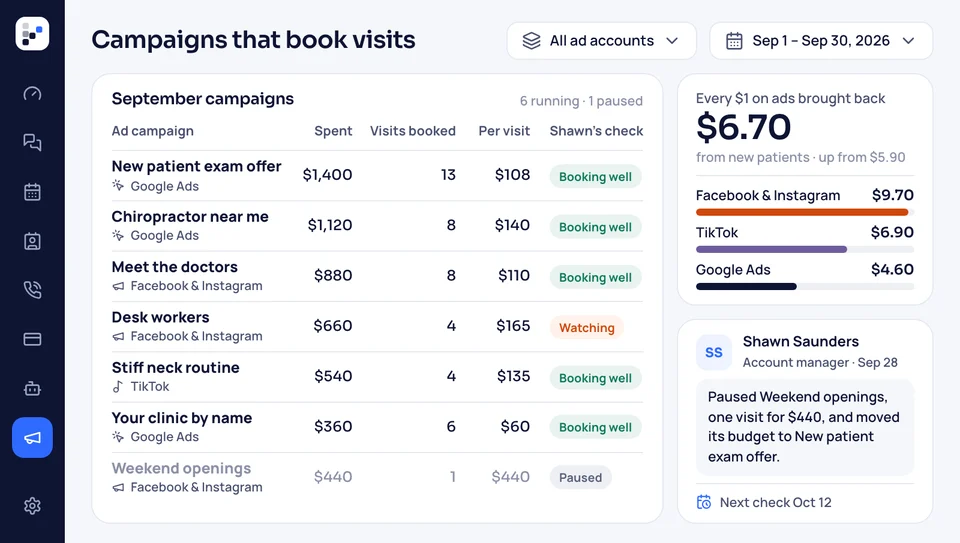Open the robot assistant icon in sidebar

pyautogui.click(x=32, y=388)
